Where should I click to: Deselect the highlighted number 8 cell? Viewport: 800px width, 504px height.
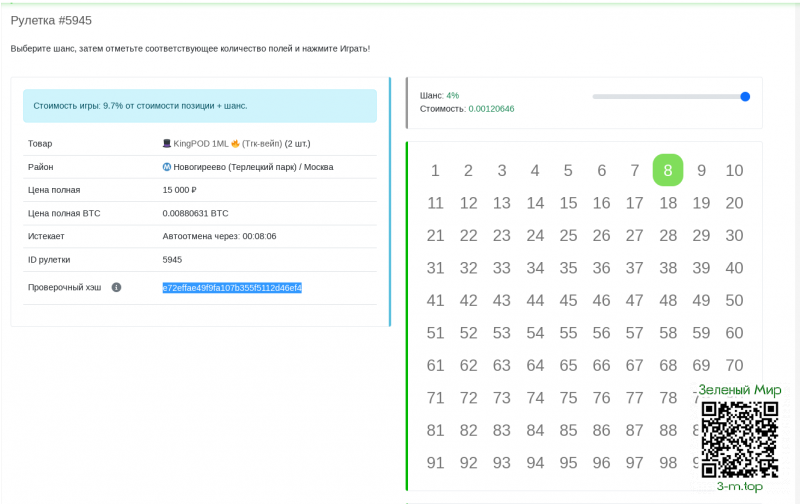pos(668,170)
